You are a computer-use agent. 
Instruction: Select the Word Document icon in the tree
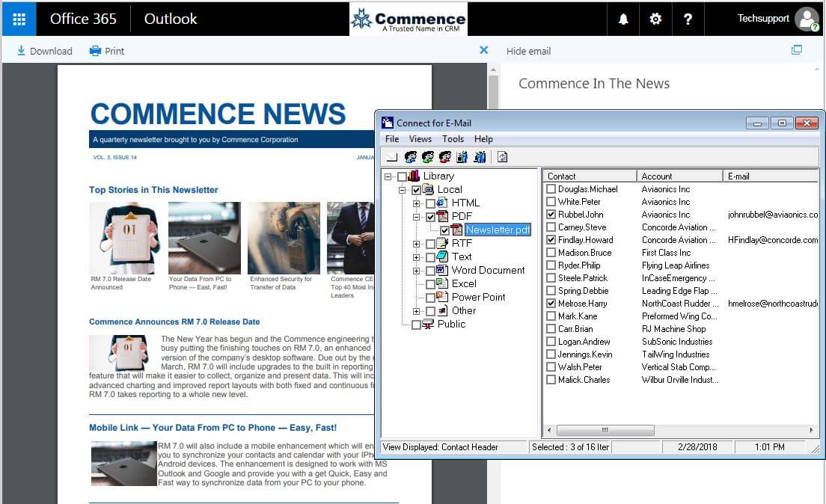click(442, 270)
